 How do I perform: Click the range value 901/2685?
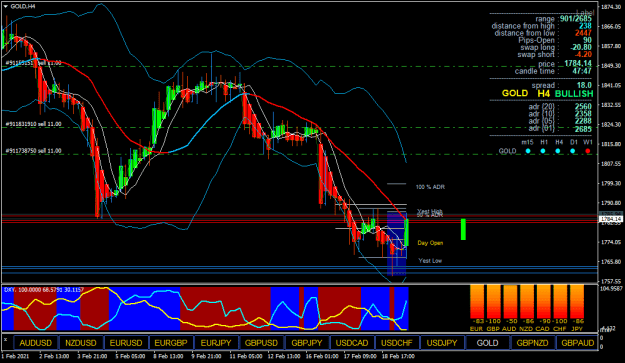coord(576,19)
